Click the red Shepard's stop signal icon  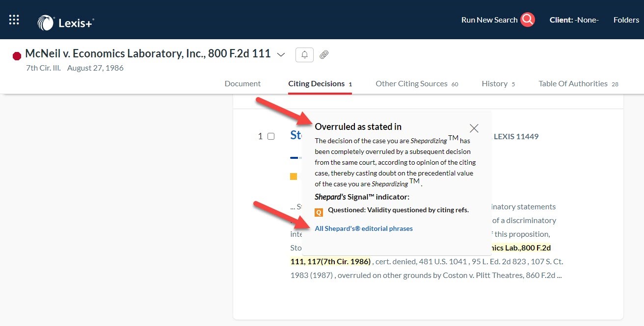pos(17,56)
